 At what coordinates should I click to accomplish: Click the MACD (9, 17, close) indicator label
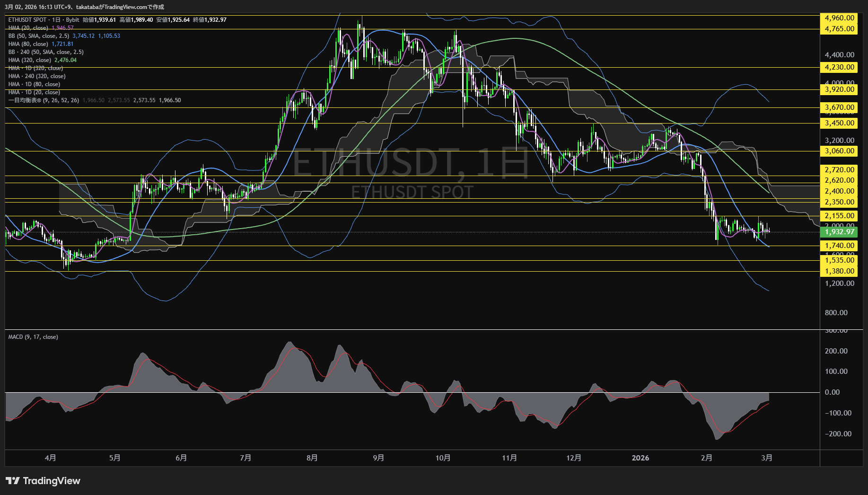click(33, 337)
